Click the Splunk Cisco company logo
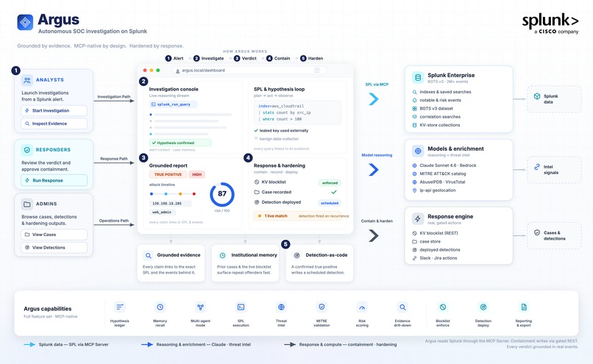This screenshot has width=593, height=364. point(550,24)
